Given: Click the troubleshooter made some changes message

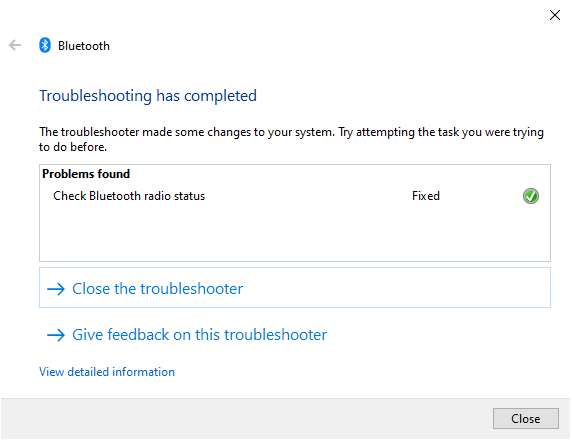Looking at the screenshot, I should pos(291,139).
